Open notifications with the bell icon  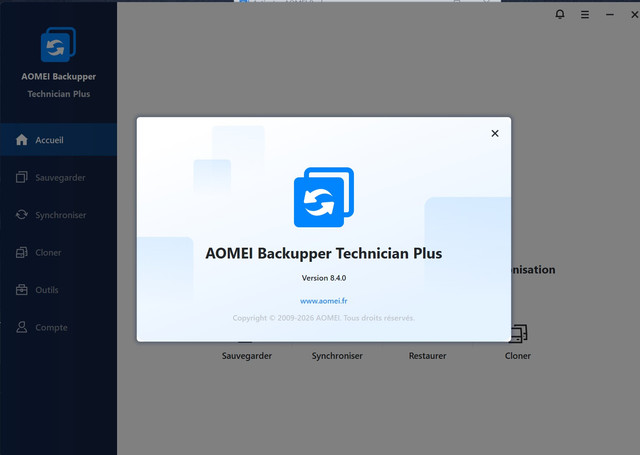pos(560,14)
